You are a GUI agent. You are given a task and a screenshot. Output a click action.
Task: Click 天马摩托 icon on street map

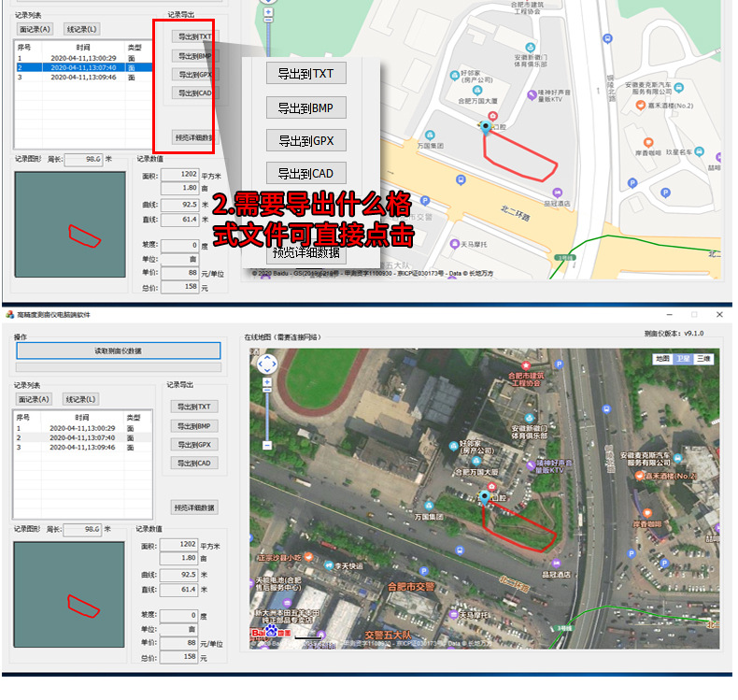point(454,244)
